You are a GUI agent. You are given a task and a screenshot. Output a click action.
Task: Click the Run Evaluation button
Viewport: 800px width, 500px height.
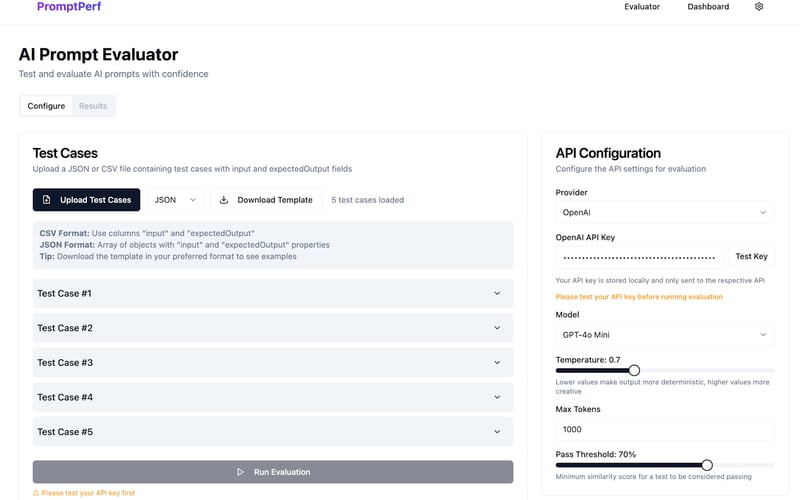(273, 472)
